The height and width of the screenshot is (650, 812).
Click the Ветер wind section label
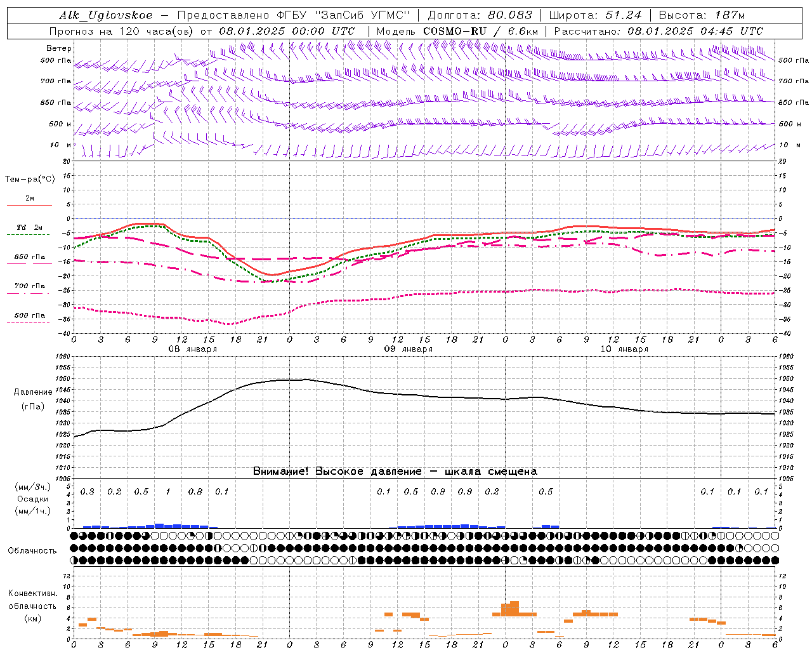(x=59, y=48)
